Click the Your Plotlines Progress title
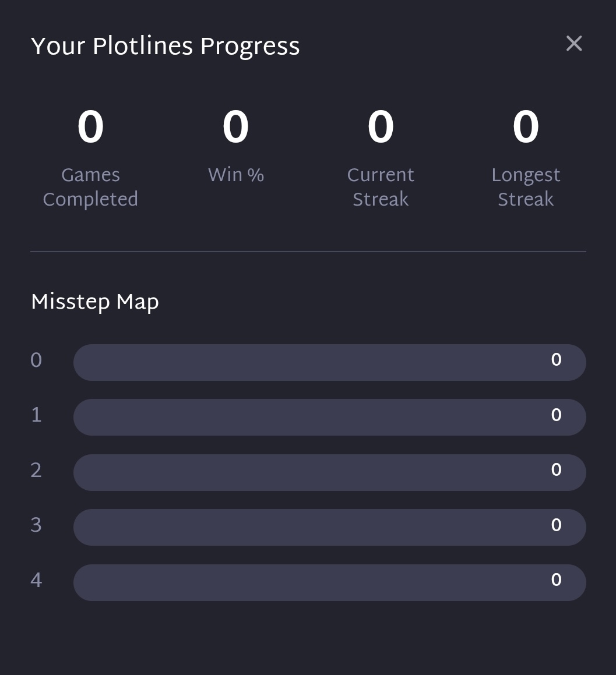The image size is (616, 675). pyautogui.click(x=166, y=47)
